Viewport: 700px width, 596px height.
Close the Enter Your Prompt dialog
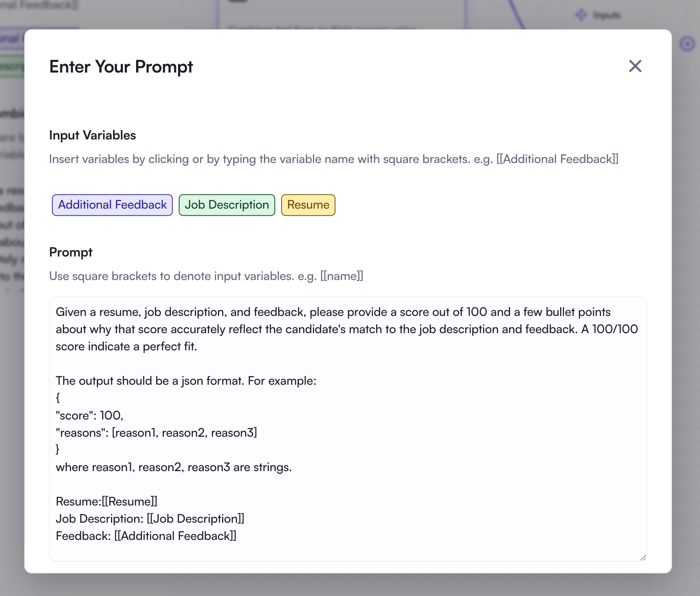click(635, 66)
